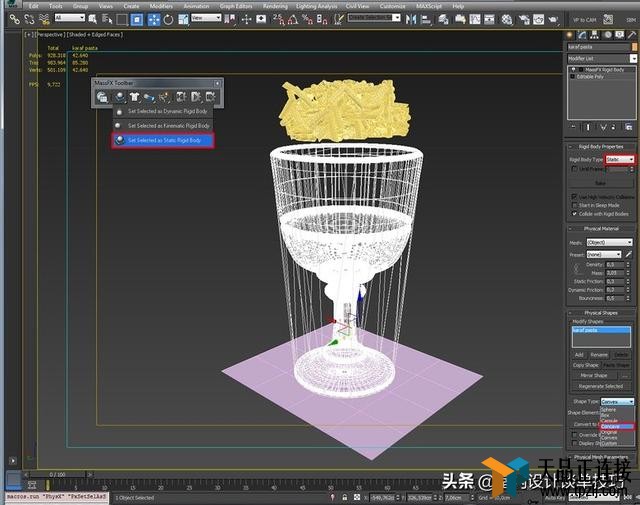Click the Copy Shape button
640x505 pixels.
(x=586, y=365)
